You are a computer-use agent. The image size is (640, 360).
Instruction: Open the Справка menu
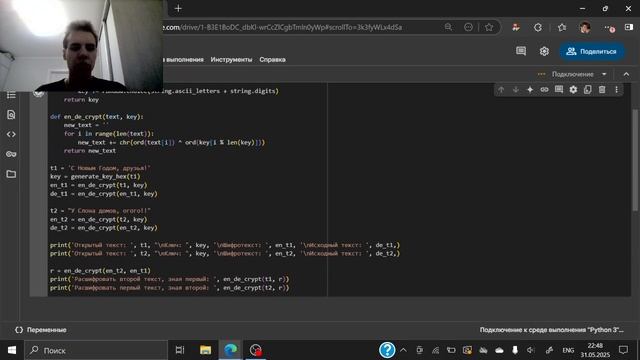pos(272,60)
